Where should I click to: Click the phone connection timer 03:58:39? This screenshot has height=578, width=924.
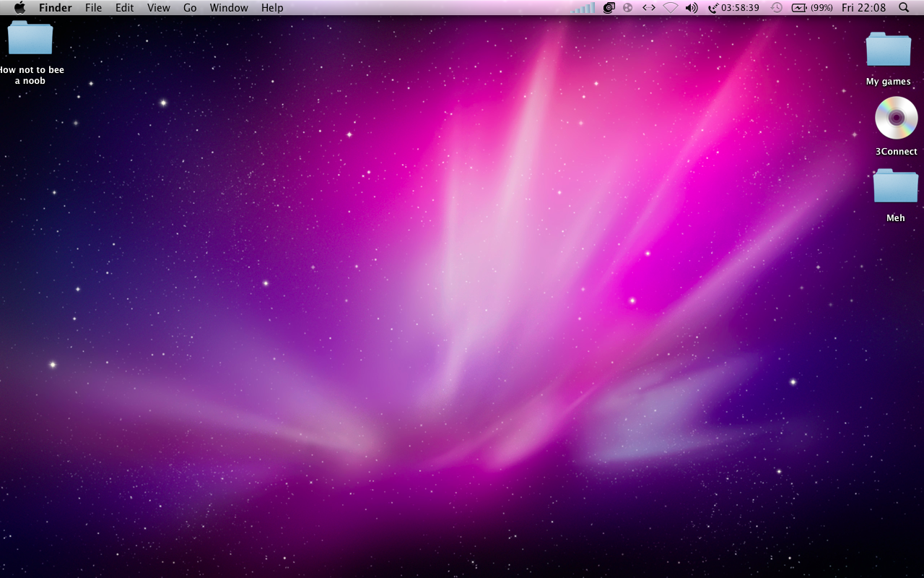coord(733,8)
